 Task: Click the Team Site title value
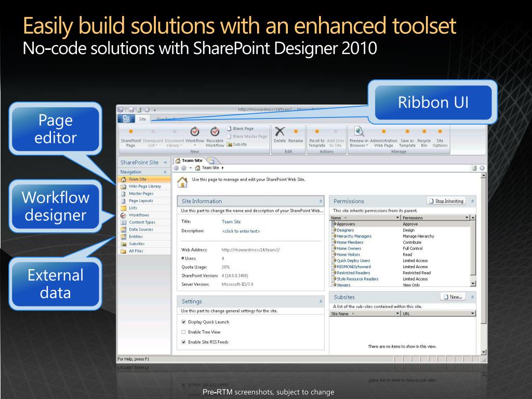click(x=231, y=222)
